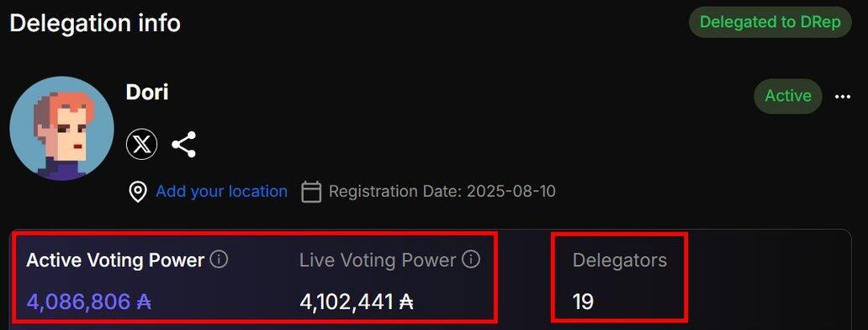The width and height of the screenshot is (868, 330).
Task: Click the delegators count 19
Action: pos(583,302)
